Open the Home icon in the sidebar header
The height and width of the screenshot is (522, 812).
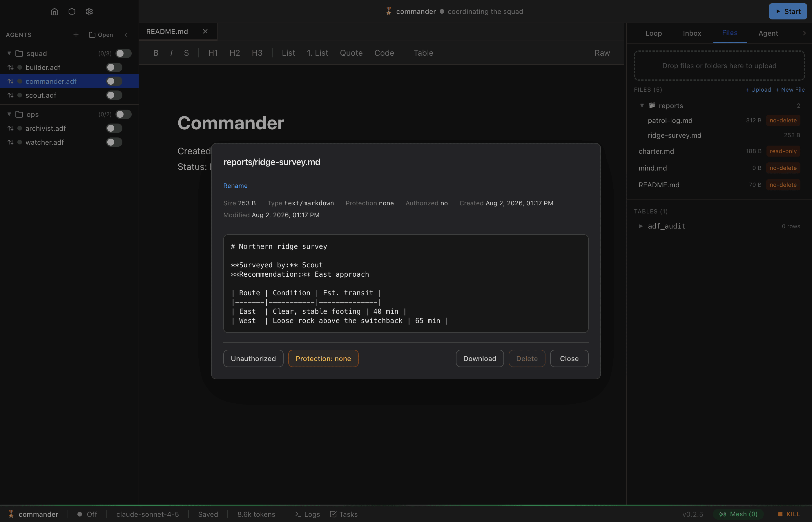click(54, 12)
